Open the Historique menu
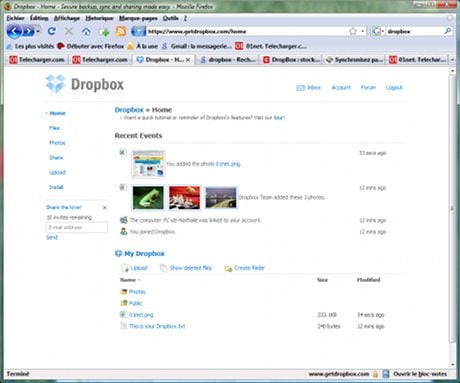 click(x=99, y=18)
